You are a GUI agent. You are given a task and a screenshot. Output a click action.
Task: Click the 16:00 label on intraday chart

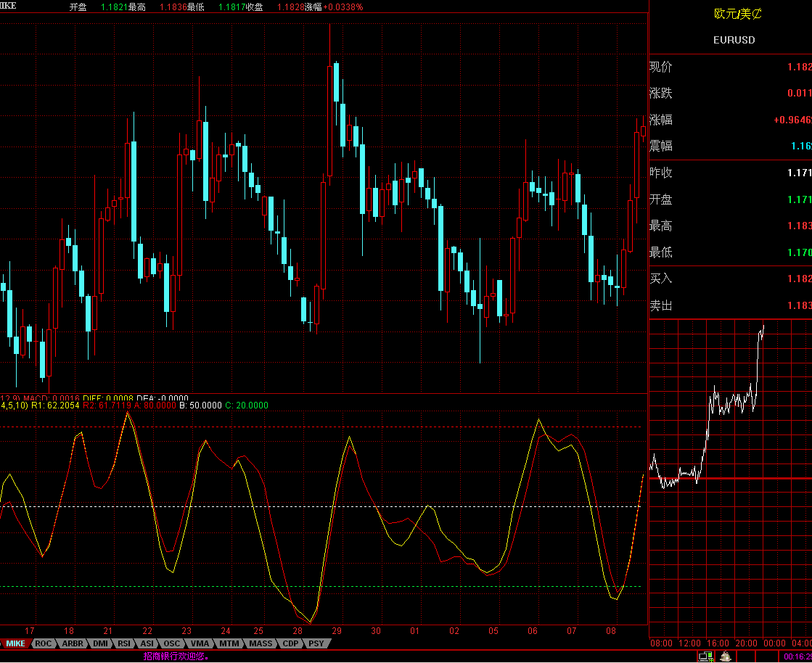[717, 643]
